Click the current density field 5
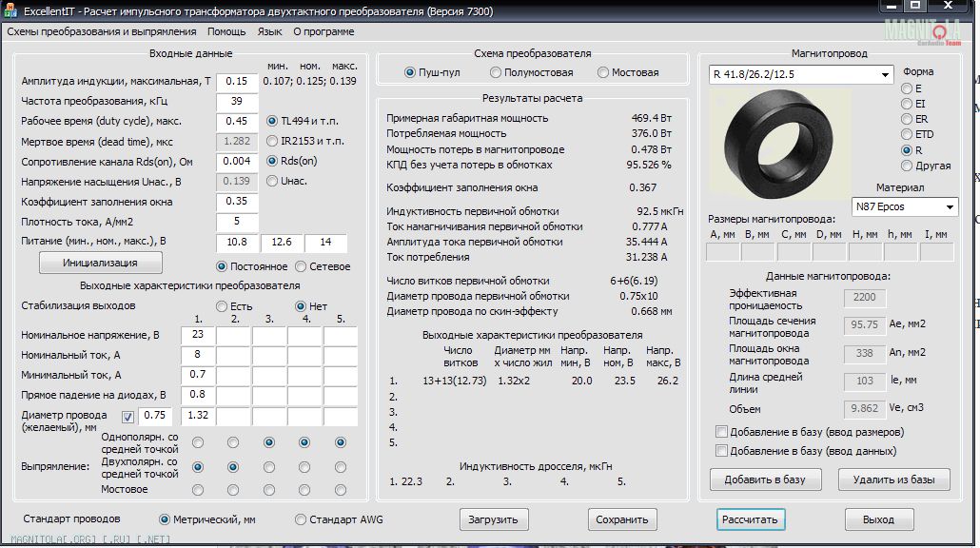 [x=238, y=222]
